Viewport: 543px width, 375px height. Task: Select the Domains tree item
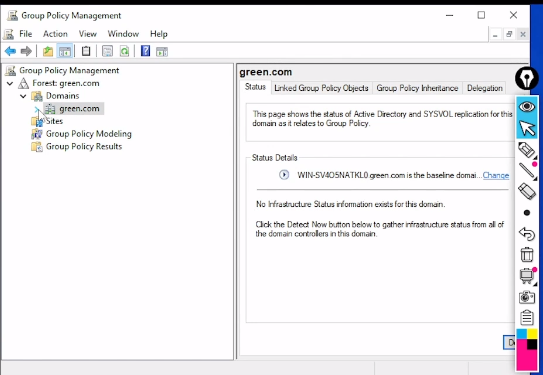point(62,96)
